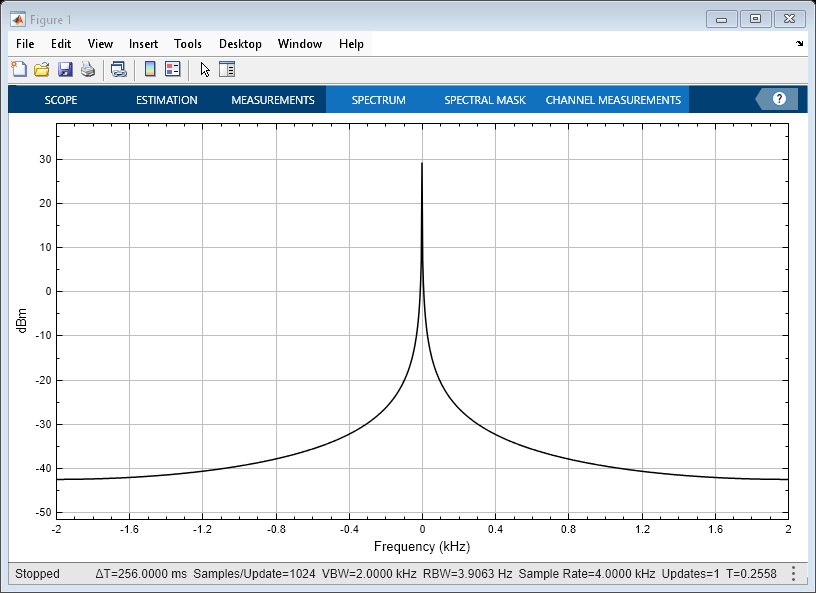Select the CHANNEL MEASUREMENTS tab

pos(613,99)
